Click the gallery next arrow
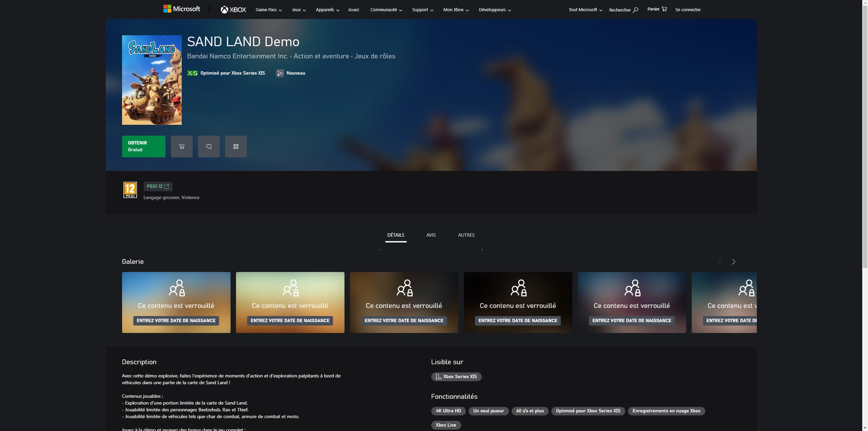The width and height of the screenshot is (868, 431). click(x=733, y=261)
